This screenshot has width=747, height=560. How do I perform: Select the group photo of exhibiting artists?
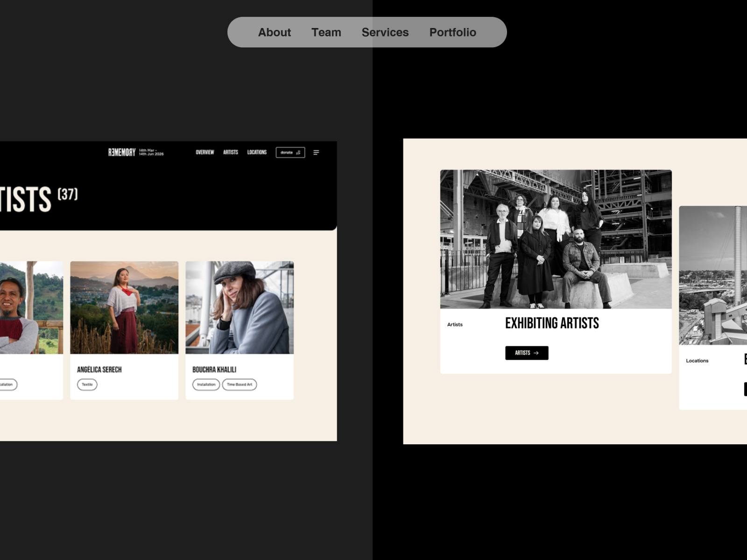[x=556, y=238]
